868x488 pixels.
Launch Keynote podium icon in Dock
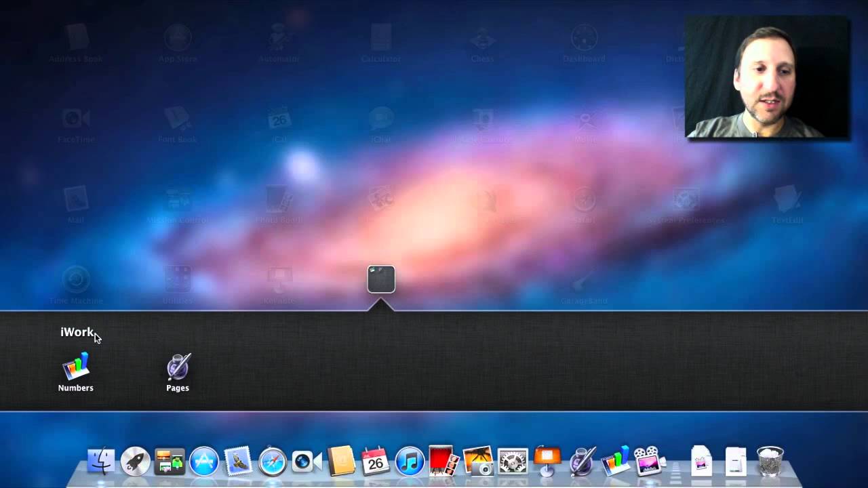point(547,461)
